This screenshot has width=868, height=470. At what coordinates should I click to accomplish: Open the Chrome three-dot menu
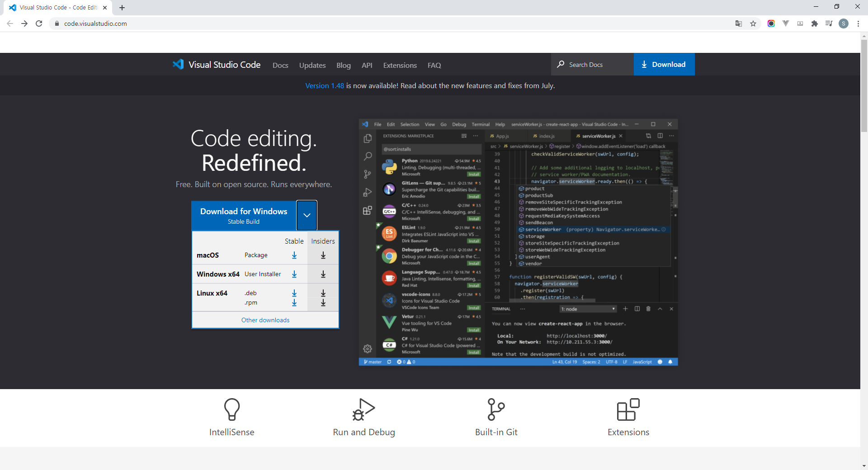pos(858,23)
